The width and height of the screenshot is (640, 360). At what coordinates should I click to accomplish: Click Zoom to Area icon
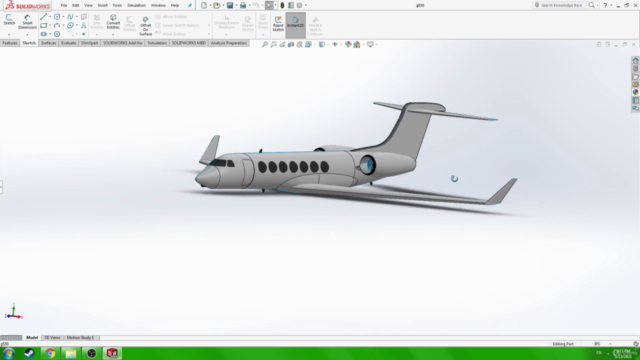click(x=273, y=44)
